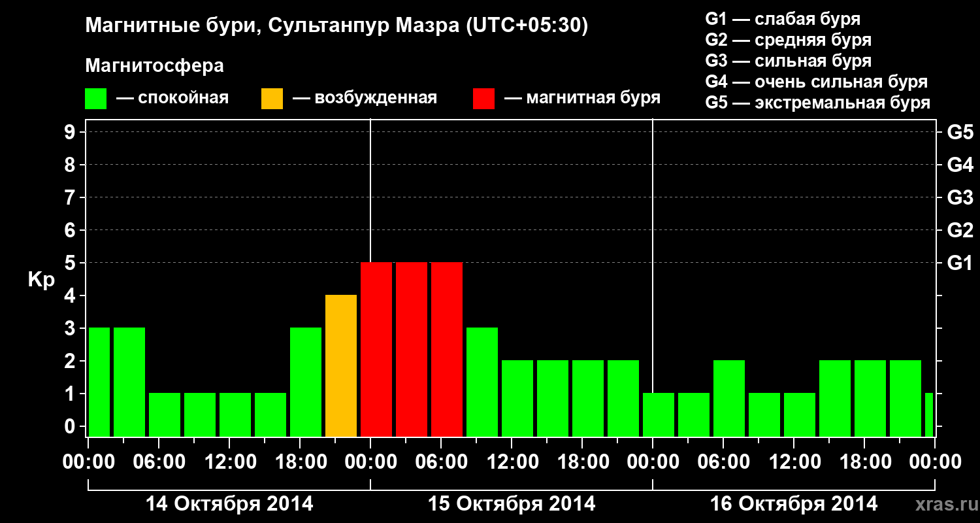Screen dimensions: 980x523
Task: Click the first green Kp 3 bar on 14 October
Action: point(99,382)
